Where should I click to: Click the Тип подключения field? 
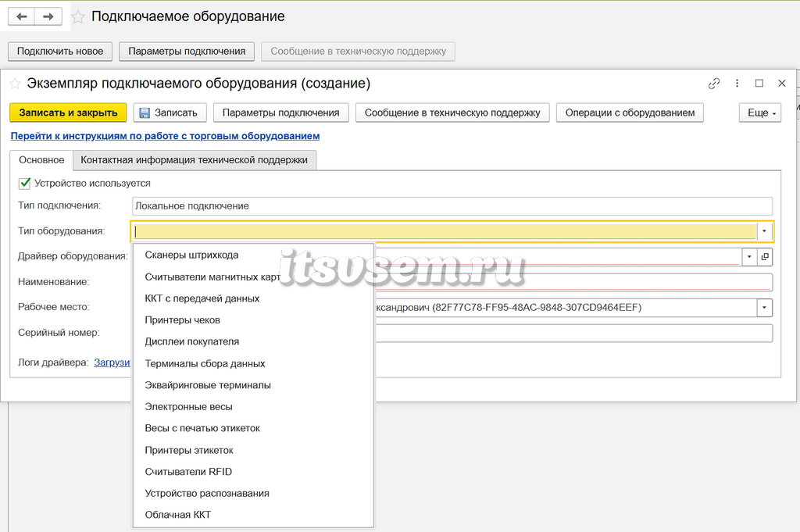(452, 206)
